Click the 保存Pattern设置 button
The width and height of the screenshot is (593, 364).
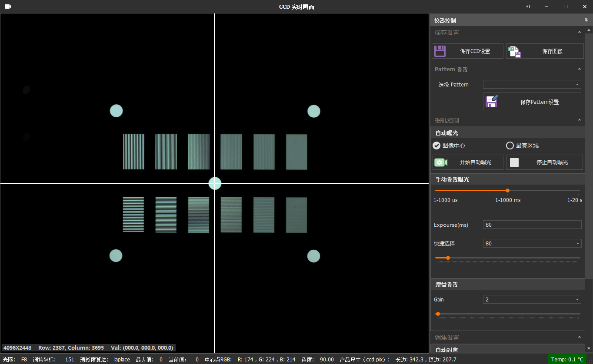pyautogui.click(x=532, y=102)
